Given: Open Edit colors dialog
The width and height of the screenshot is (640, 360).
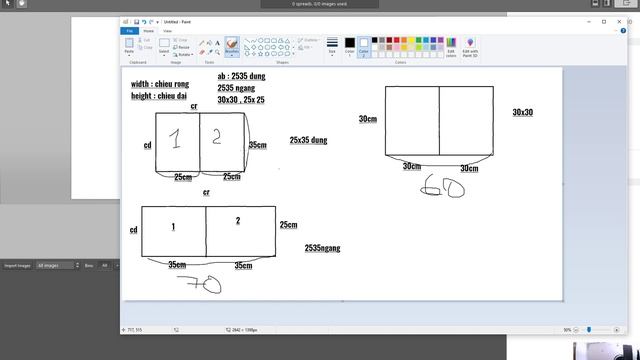Looking at the screenshot, I should (x=451, y=47).
